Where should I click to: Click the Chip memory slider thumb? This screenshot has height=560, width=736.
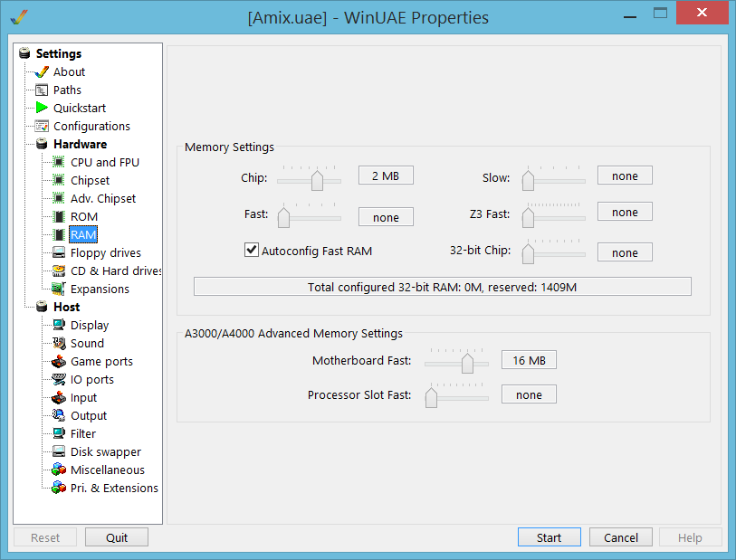point(318,181)
